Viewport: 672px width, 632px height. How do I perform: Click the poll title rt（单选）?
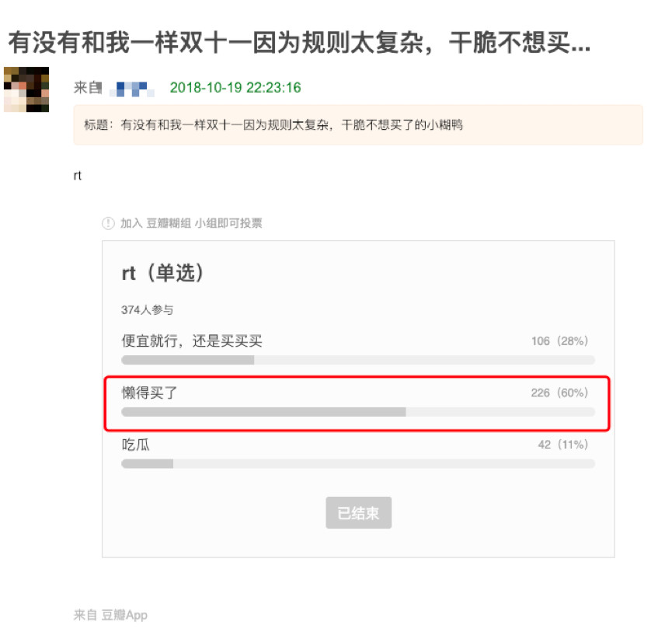click(163, 273)
